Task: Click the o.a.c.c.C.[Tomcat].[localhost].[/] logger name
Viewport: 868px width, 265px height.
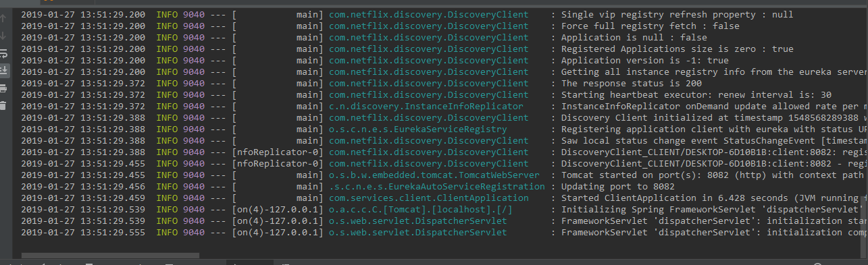Action: pyautogui.click(x=420, y=209)
